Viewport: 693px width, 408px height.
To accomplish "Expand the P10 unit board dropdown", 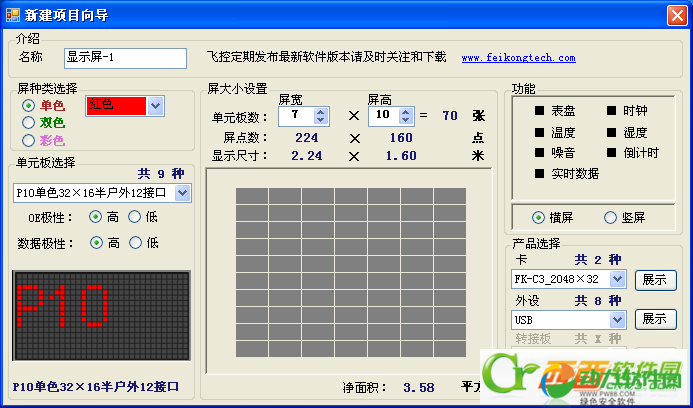I will point(181,192).
